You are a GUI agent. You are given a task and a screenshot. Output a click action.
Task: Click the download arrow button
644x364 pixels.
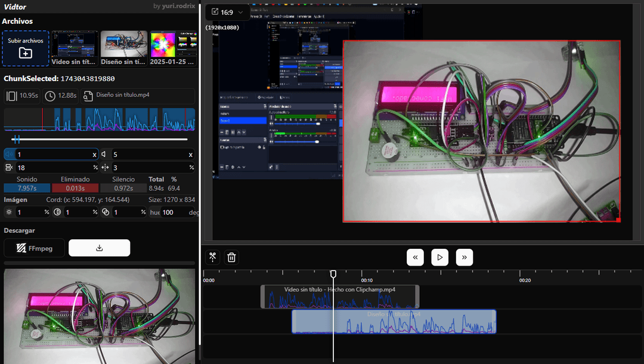click(99, 248)
